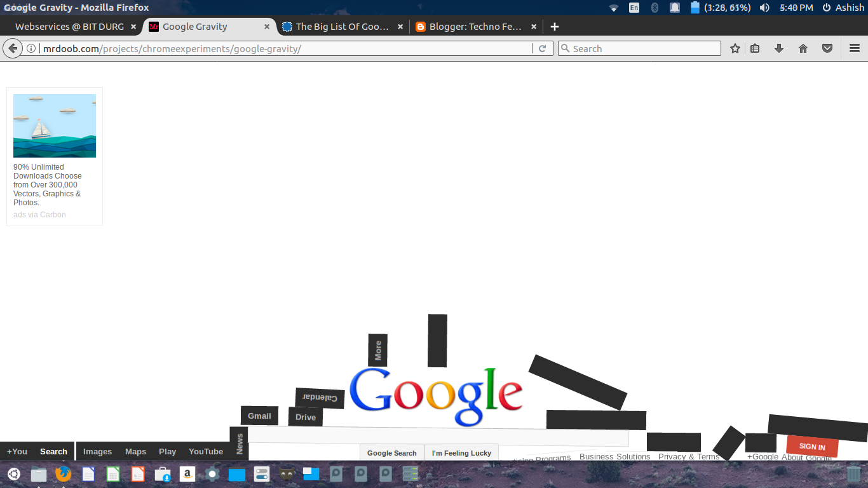Save page to Pocket icon

pos(827,48)
